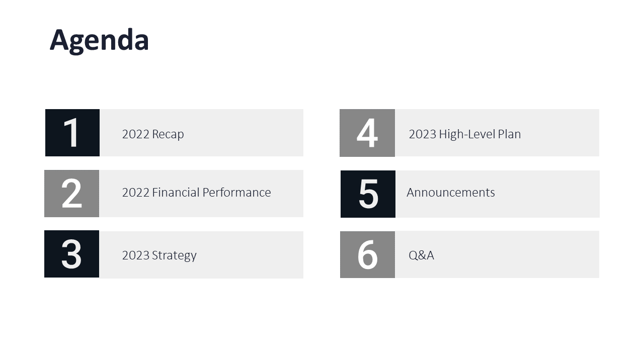Select the "2023 High-Level Plan" text
This screenshot has width=644, height=362.
click(x=464, y=134)
